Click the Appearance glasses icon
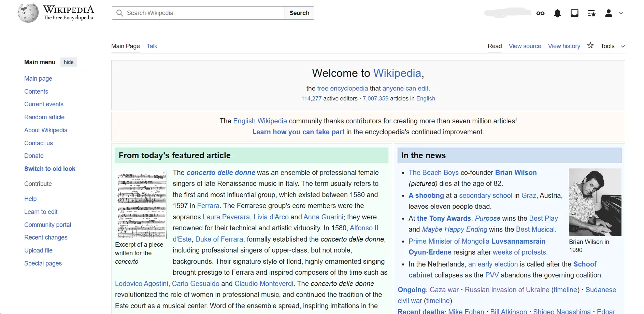This screenshot has height=314, width=644. [x=540, y=13]
